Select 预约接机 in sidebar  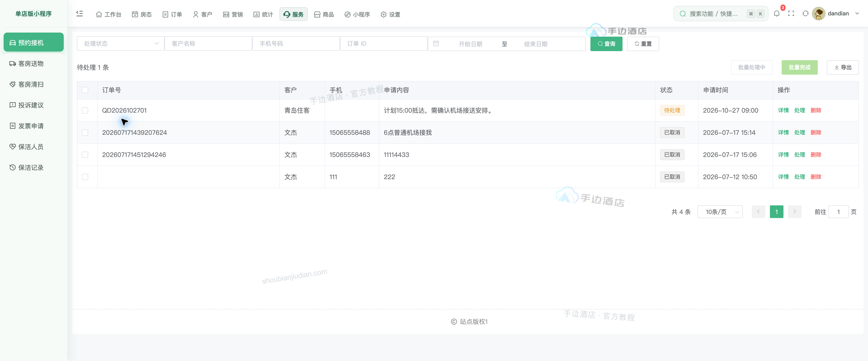click(33, 43)
